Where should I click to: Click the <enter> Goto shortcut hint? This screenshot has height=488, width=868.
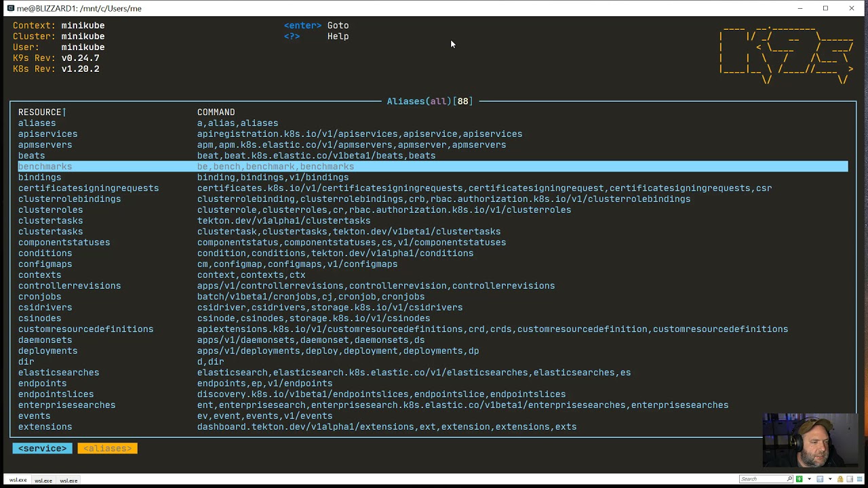tap(317, 25)
